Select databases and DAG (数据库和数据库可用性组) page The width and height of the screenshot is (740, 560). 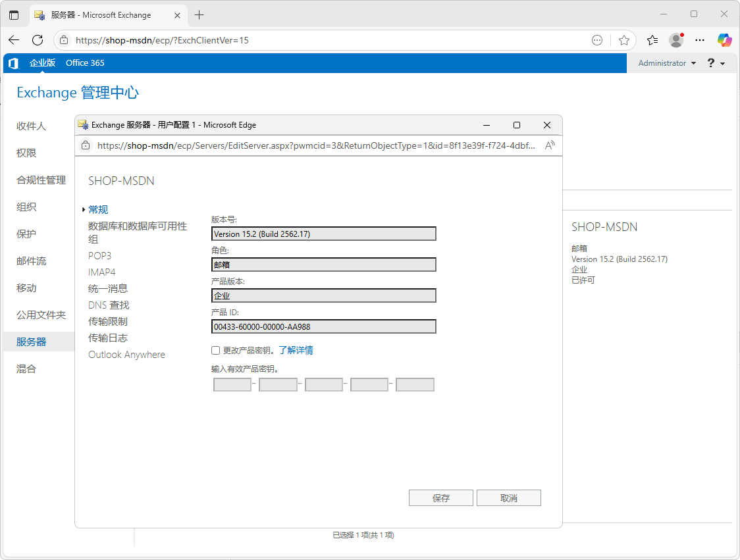[x=138, y=232]
